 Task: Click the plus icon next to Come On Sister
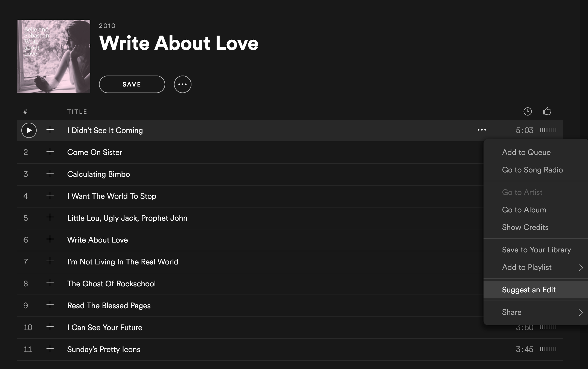coord(50,152)
